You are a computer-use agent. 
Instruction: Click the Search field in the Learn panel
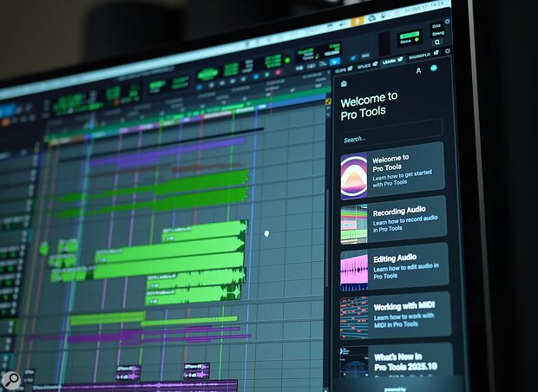point(391,133)
